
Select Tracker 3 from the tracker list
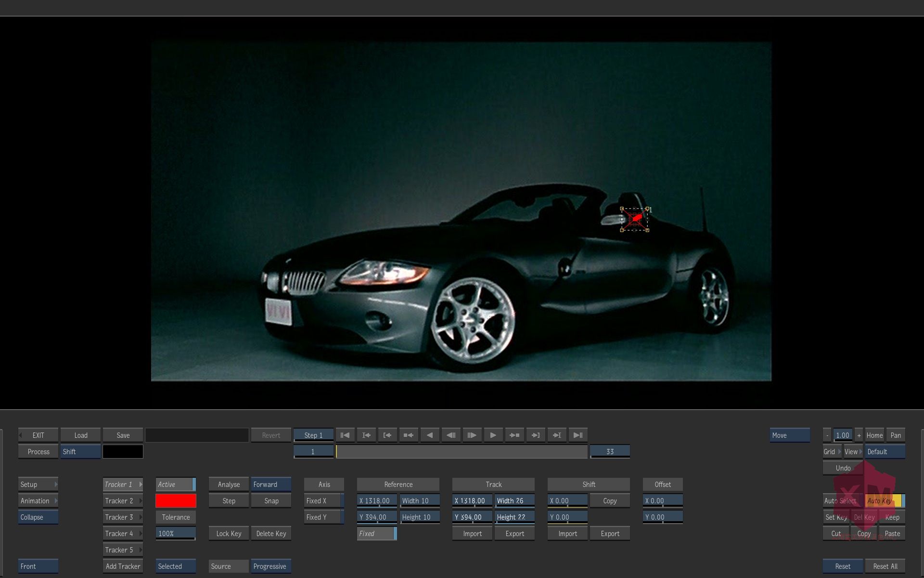(x=123, y=517)
